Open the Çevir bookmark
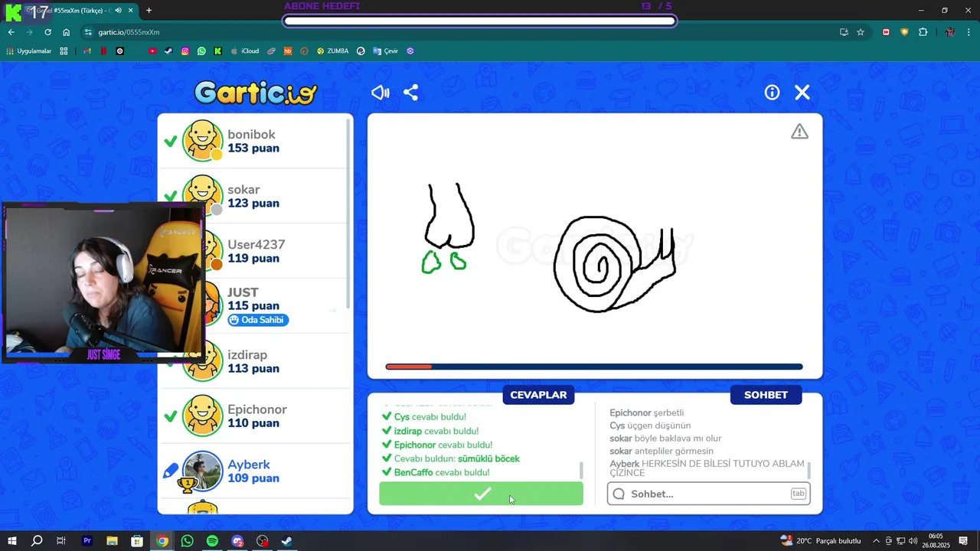Screen dimensions: 980x551 coord(386,51)
